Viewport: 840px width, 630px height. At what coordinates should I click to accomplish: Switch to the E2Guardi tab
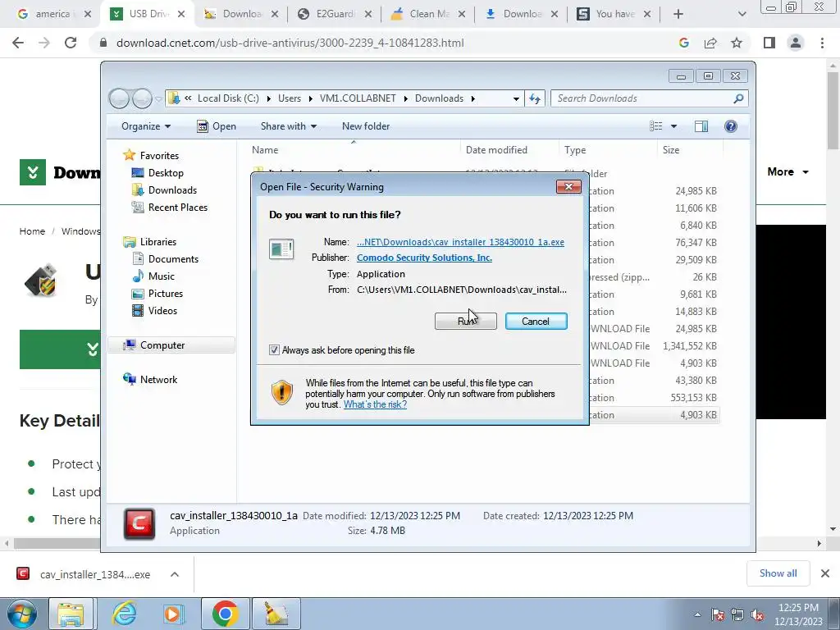(335, 14)
